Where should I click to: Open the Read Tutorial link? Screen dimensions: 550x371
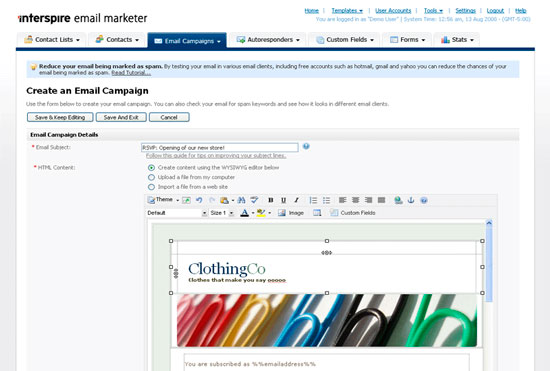coord(131,73)
